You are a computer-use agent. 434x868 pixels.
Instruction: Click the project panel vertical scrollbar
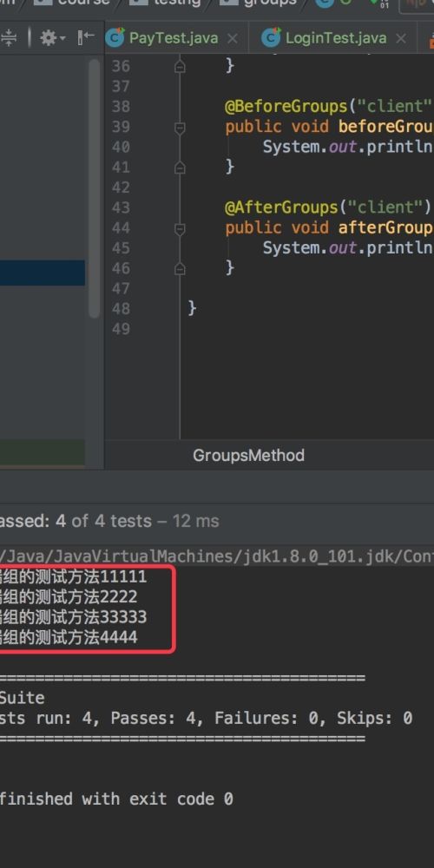(x=94, y=188)
